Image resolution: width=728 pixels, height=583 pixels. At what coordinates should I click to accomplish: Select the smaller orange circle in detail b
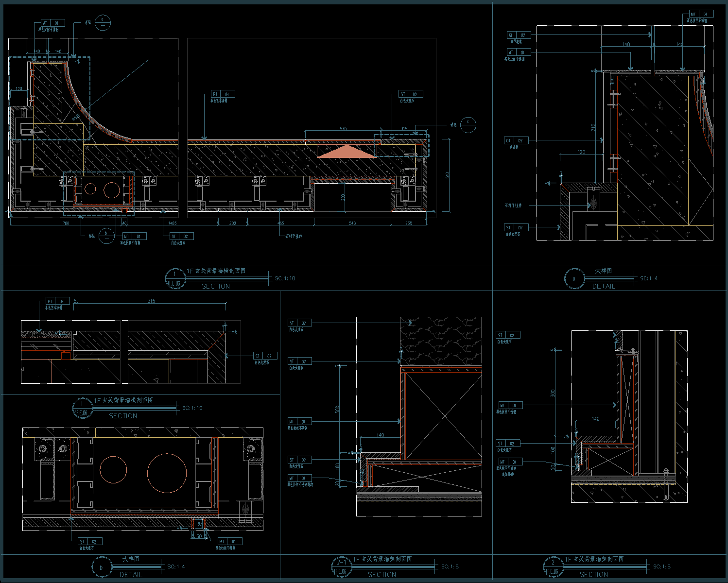click(x=113, y=469)
